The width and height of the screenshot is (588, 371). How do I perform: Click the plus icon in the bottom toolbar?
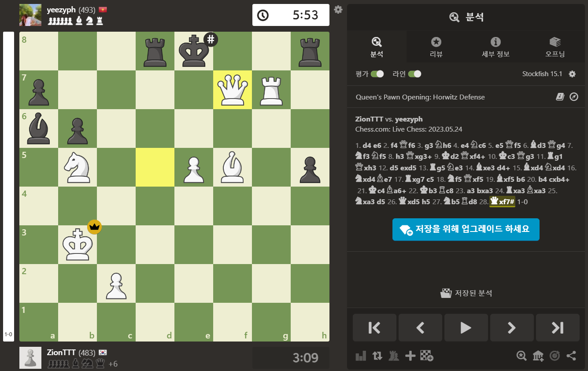click(x=410, y=356)
